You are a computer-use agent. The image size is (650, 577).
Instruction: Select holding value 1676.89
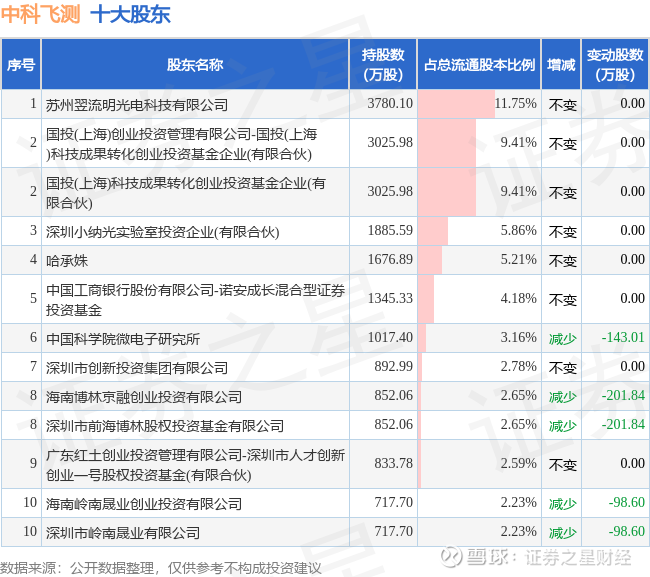[x=390, y=259]
